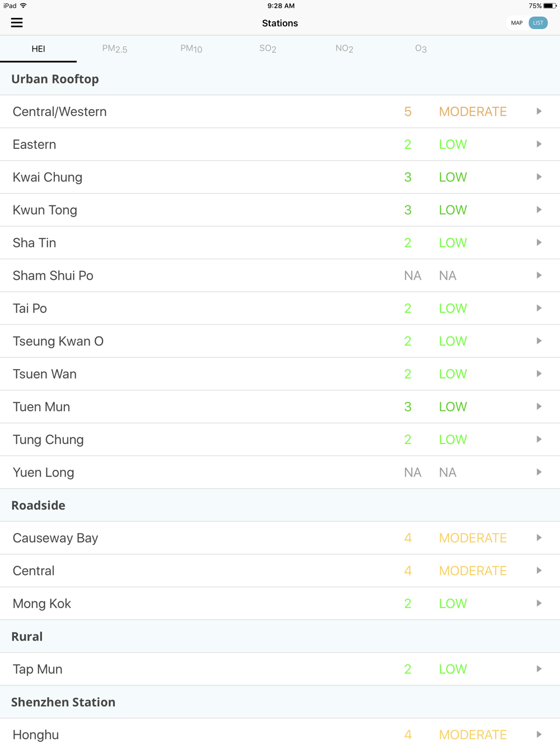Open the PM10 tab
560x747 pixels.
(191, 49)
